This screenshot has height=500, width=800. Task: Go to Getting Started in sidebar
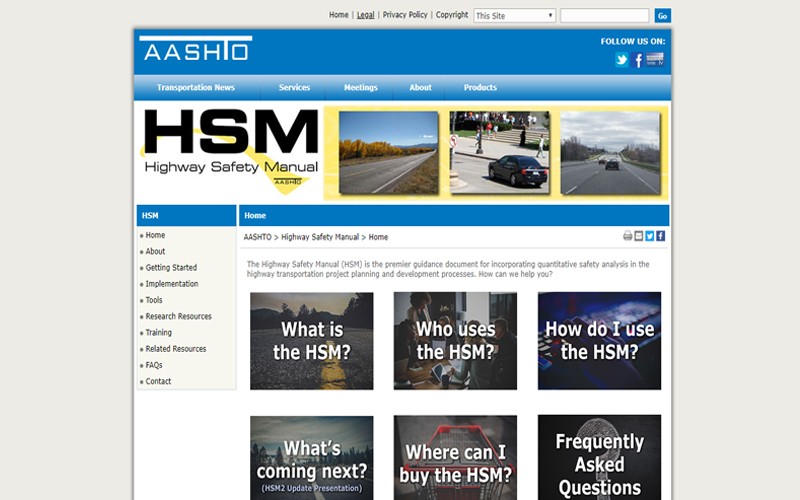(171, 268)
